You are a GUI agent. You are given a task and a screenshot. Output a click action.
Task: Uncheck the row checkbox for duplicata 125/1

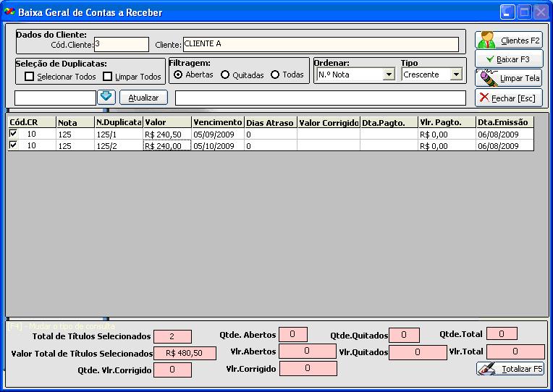(13, 133)
